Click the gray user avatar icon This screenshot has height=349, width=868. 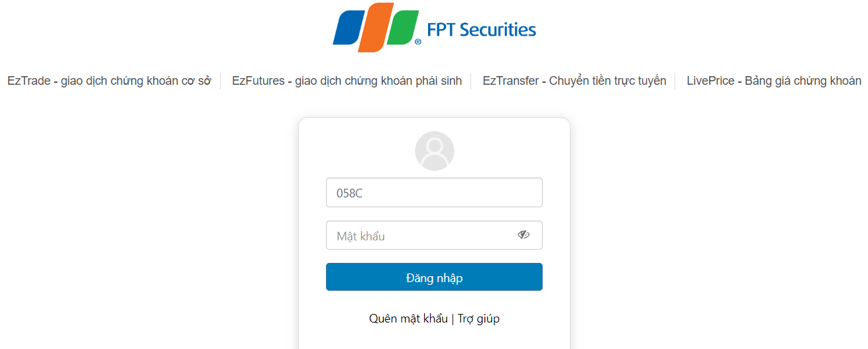tap(434, 151)
